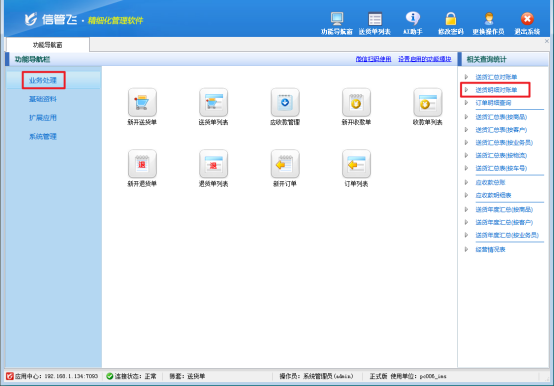Switch to 功能导航窗 tab
This screenshot has width=554, height=386.
pyautogui.click(x=47, y=45)
